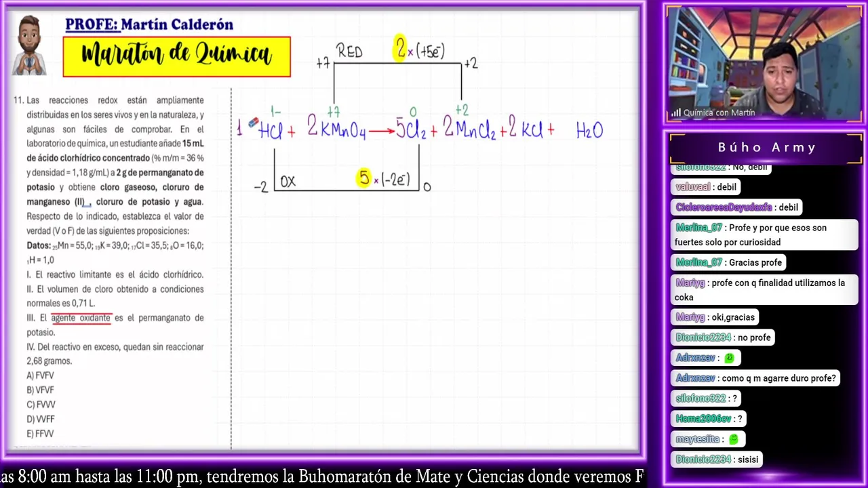Viewport: 868px width, 488px height.
Task: Click Cicleroaresa's 'debil' chat message
Action: pos(738,207)
